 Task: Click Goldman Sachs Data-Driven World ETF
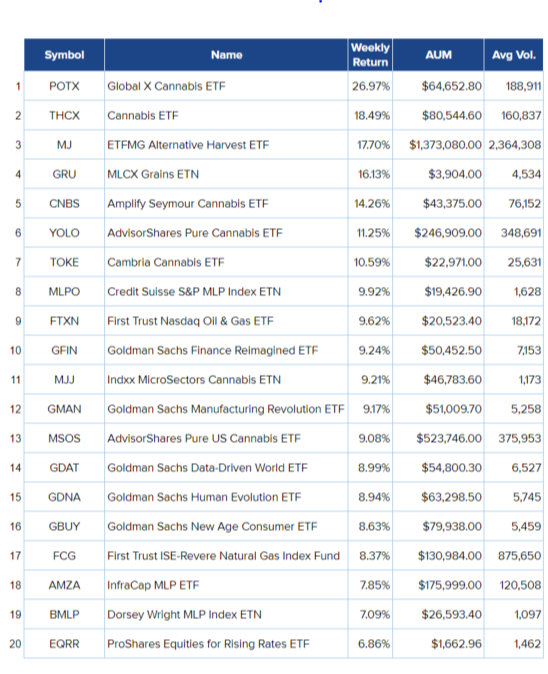tap(207, 468)
